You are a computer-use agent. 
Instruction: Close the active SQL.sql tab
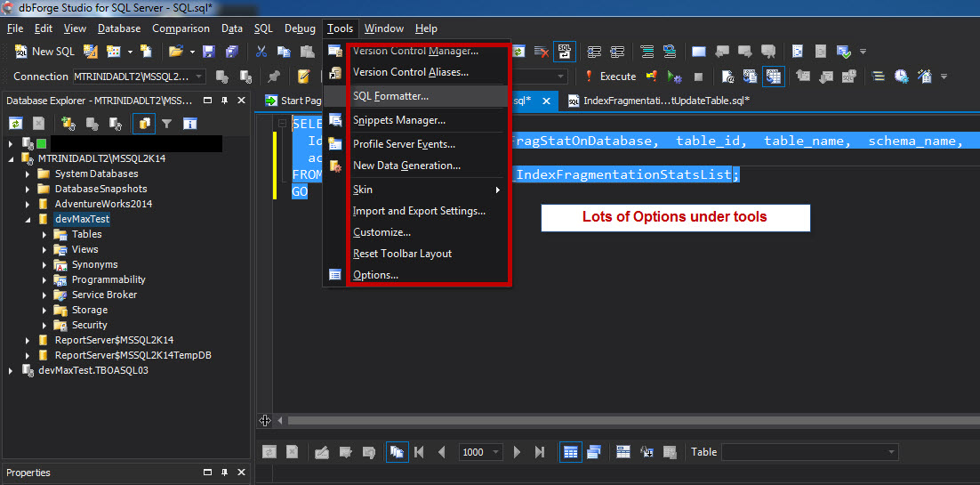tap(546, 101)
